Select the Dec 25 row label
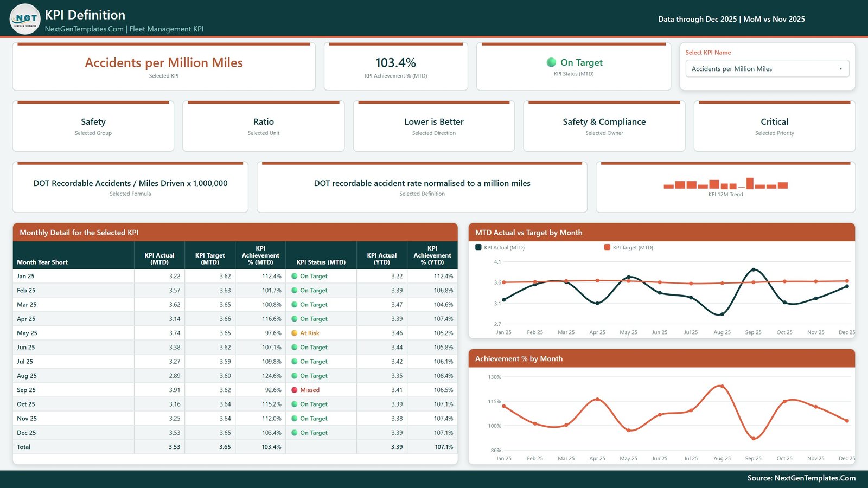 click(x=26, y=433)
